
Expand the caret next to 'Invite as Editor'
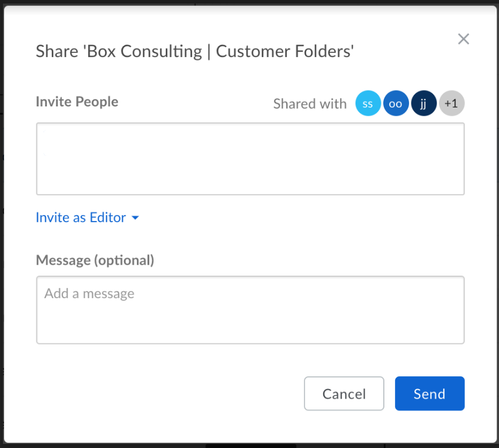tap(135, 218)
